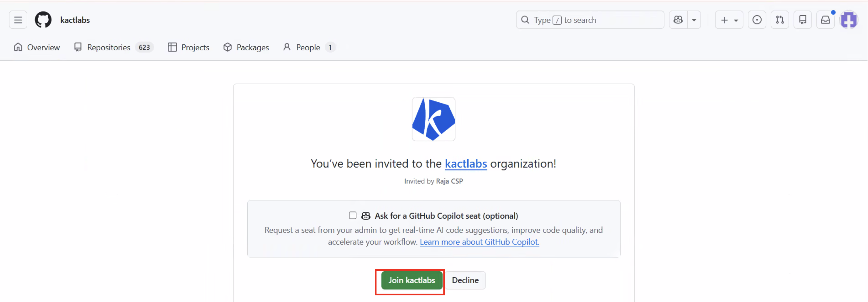The image size is (868, 302).
Task: Expand the Copilot dropdown arrow
Action: click(694, 20)
